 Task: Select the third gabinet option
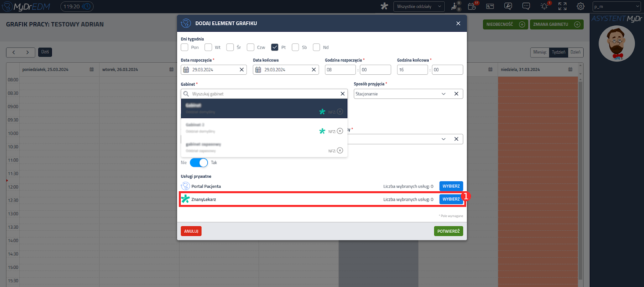[264, 147]
